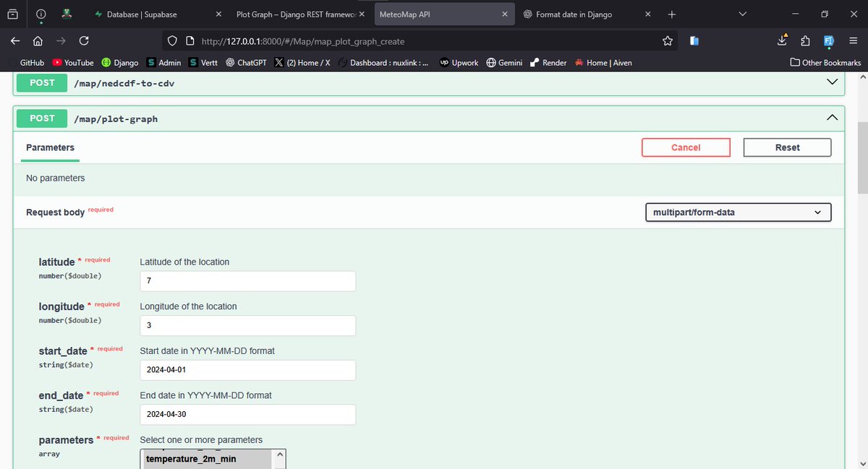Click the longitude input field
Viewport: 868px width, 469px height.
tap(247, 325)
